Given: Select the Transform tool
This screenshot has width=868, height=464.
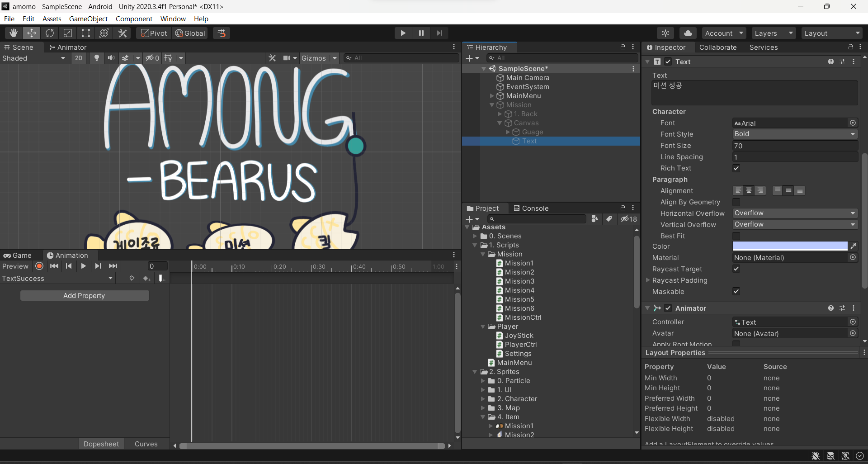Looking at the screenshot, I should click(104, 33).
